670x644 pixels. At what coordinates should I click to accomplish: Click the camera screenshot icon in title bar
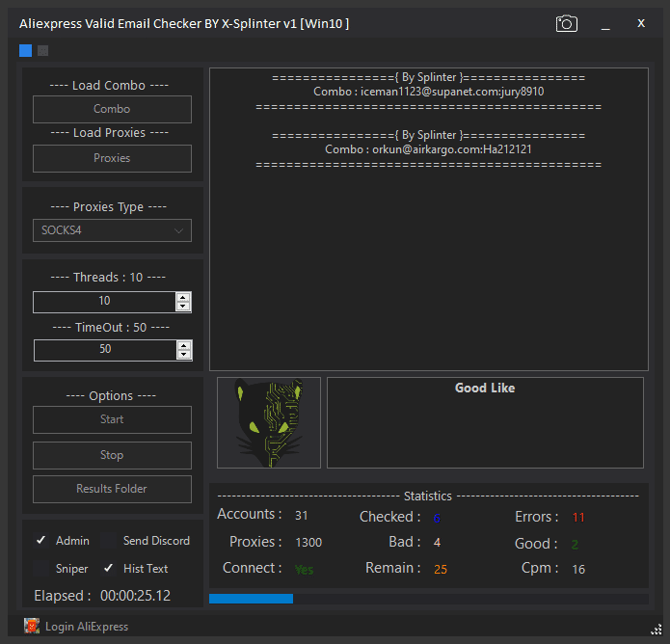[566, 24]
